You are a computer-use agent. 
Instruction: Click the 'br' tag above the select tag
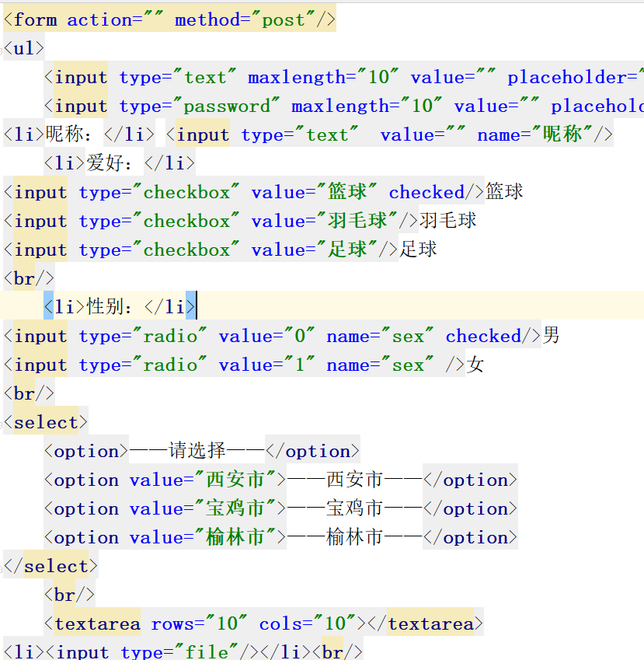(x=29, y=393)
